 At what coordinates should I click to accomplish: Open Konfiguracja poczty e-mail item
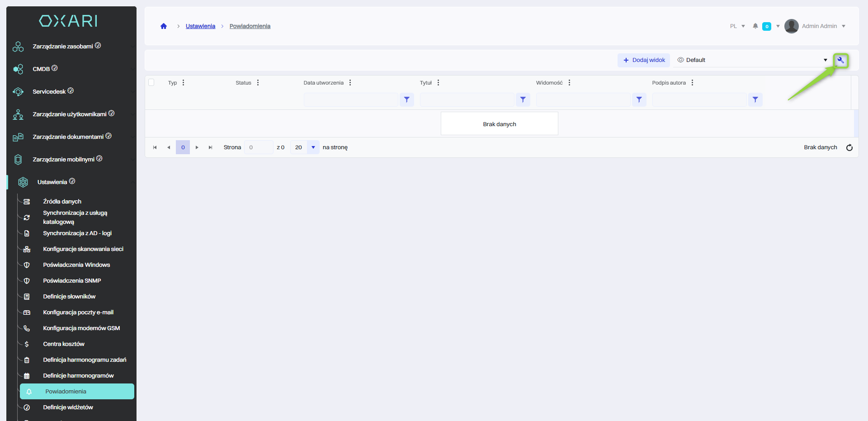pos(78,312)
